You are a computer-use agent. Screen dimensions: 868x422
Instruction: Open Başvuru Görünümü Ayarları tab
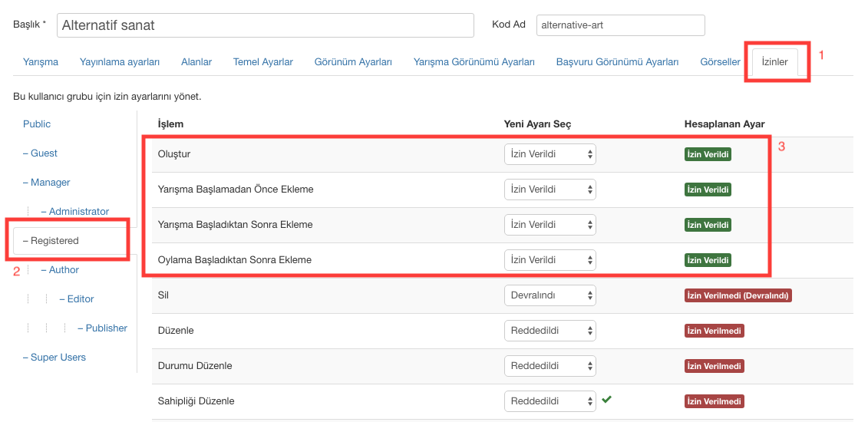point(617,62)
